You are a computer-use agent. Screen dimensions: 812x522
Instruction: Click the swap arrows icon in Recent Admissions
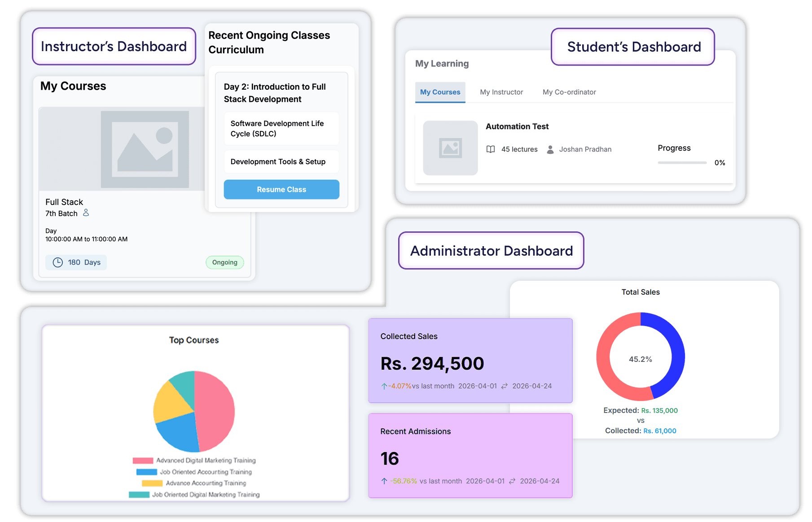(512, 481)
